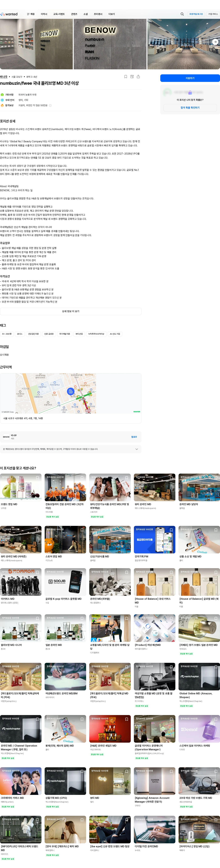The image size is (220, 868).
Task: Open the [Product] 여성 패션MD job card
Action: [154, 633]
